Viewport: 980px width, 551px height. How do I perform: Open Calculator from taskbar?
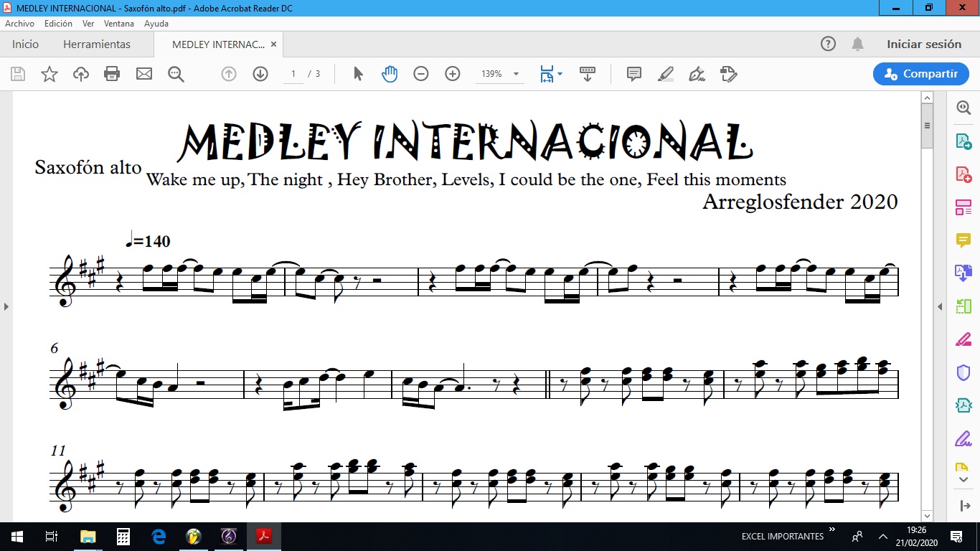pyautogui.click(x=123, y=537)
